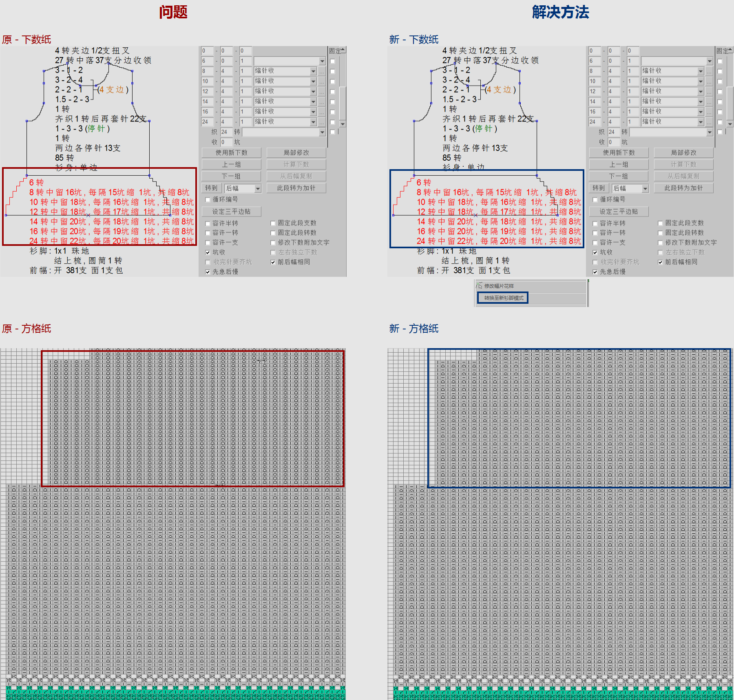Open the 缩针收 dropdown on the 8-row line
This screenshot has height=700, width=734.
(x=313, y=71)
